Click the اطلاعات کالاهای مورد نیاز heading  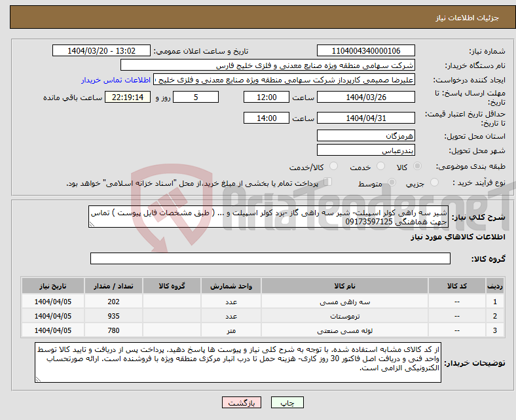pos(458,237)
